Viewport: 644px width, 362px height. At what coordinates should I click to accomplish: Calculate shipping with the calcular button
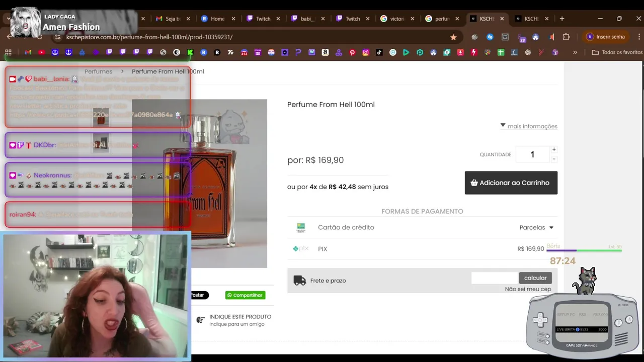[x=535, y=278]
